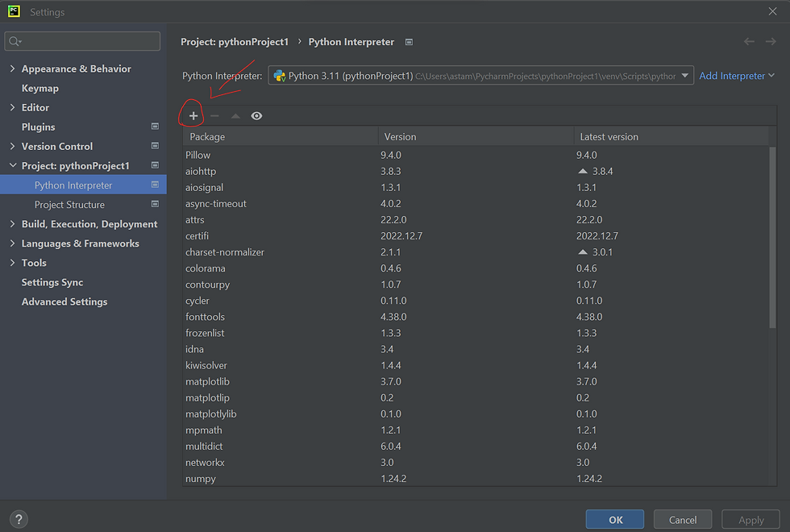Click the settings search field
This screenshot has width=790, height=532.
(82, 41)
